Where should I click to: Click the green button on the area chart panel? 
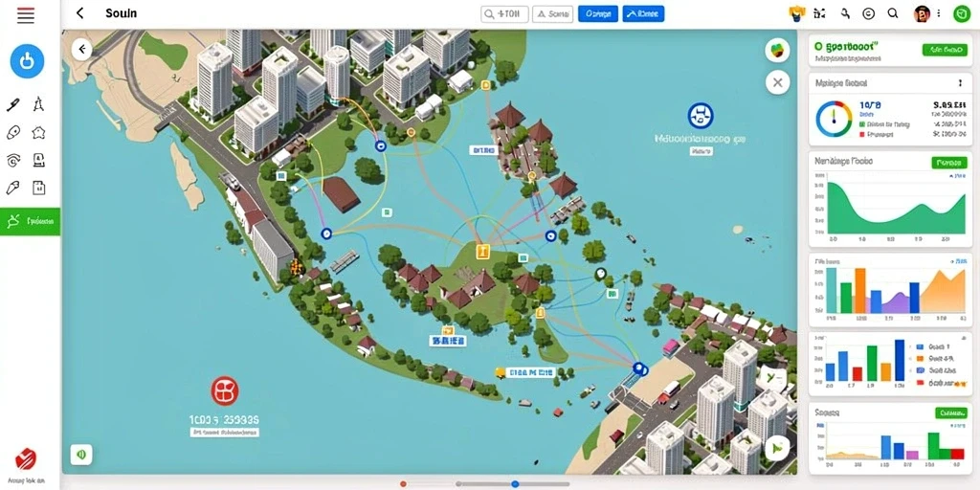click(948, 163)
